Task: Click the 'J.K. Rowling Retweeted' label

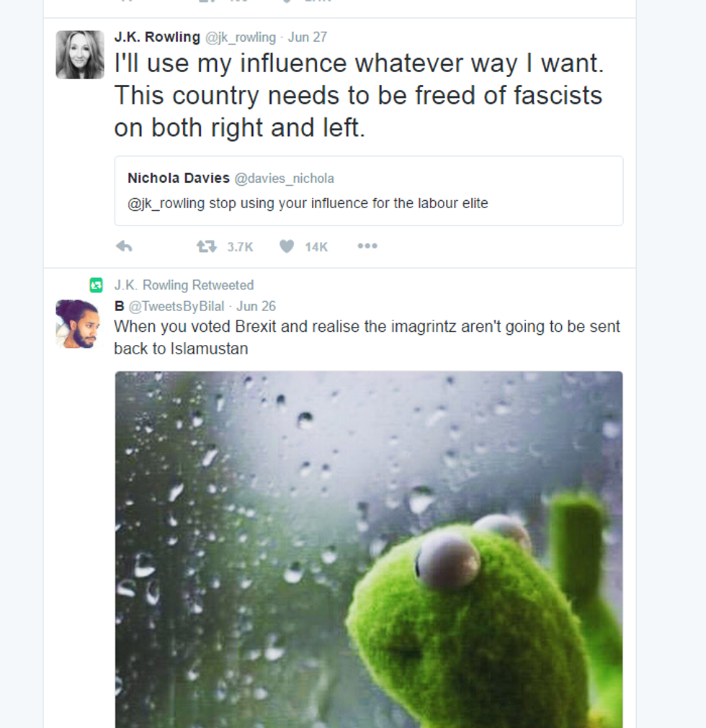Action: pyautogui.click(x=184, y=285)
